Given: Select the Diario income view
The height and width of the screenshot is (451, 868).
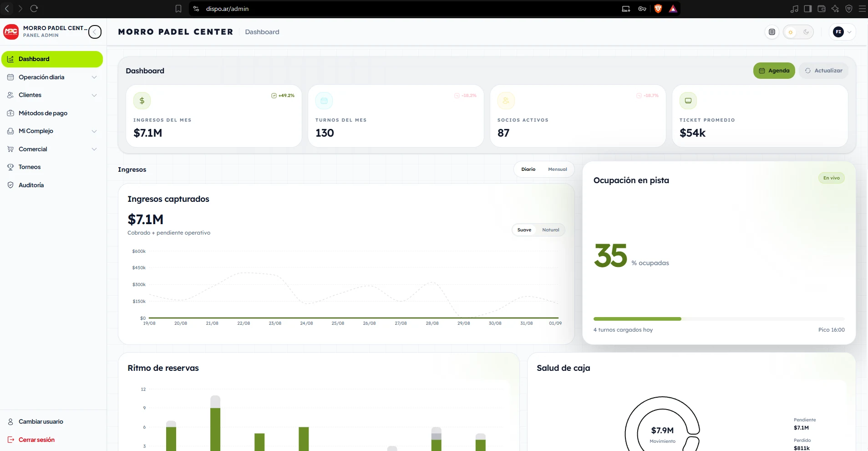Looking at the screenshot, I should (x=528, y=169).
